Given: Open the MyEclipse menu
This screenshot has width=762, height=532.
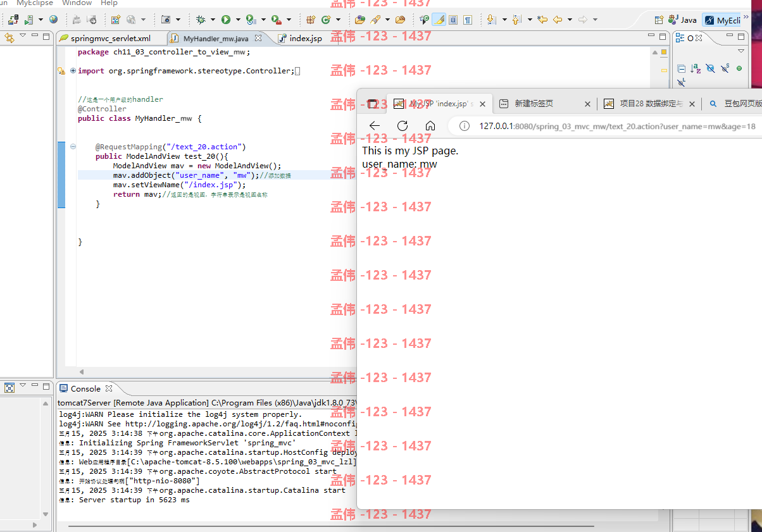Looking at the screenshot, I should (36, 3).
